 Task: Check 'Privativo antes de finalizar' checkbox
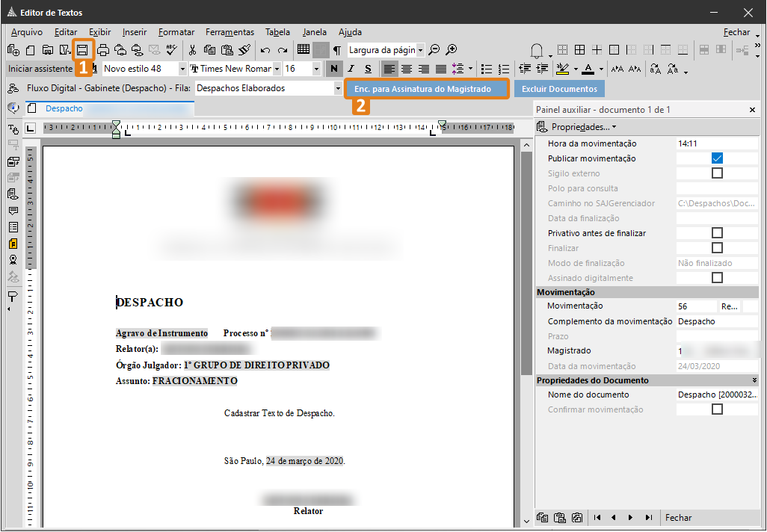coord(717,233)
